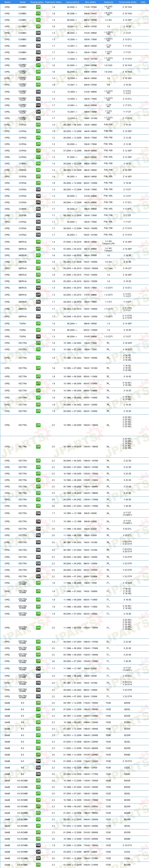This screenshot has width=149, height=868.
Task: Click PB icon in MERIVA Twinport LPG row
Action: click(x=38, y=242)
